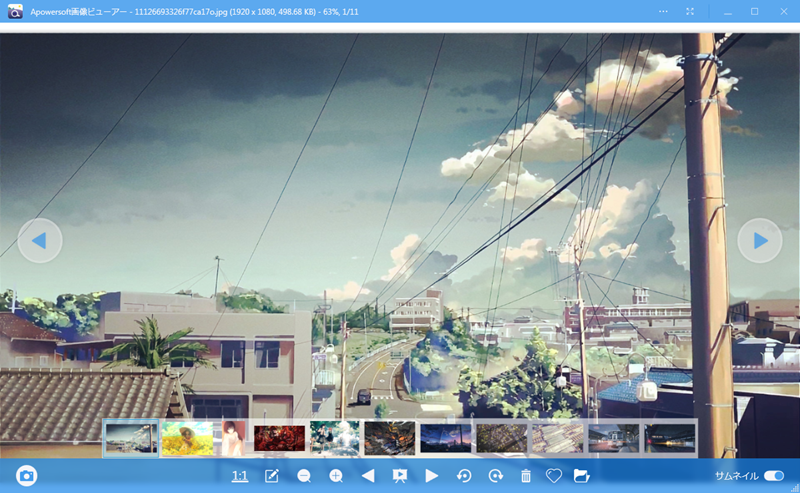Select the last dark night road thumbnail
This screenshot has height=493, width=800.
click(x=669, y=438)
